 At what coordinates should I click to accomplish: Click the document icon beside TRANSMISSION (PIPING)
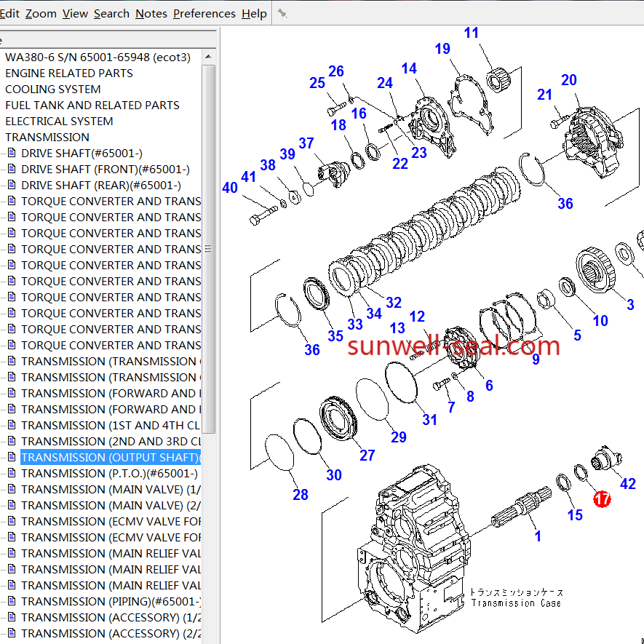tap(11, 602)
